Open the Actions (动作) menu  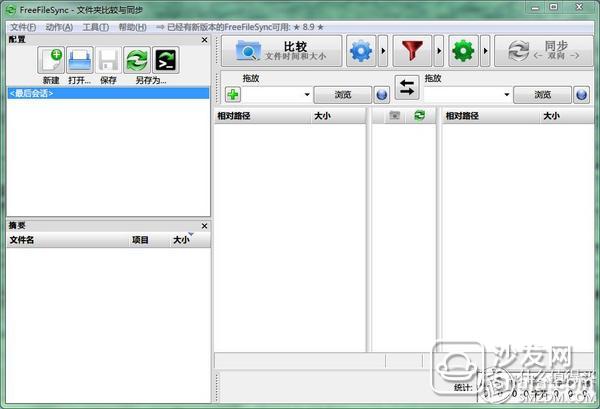tap(59, 27)
